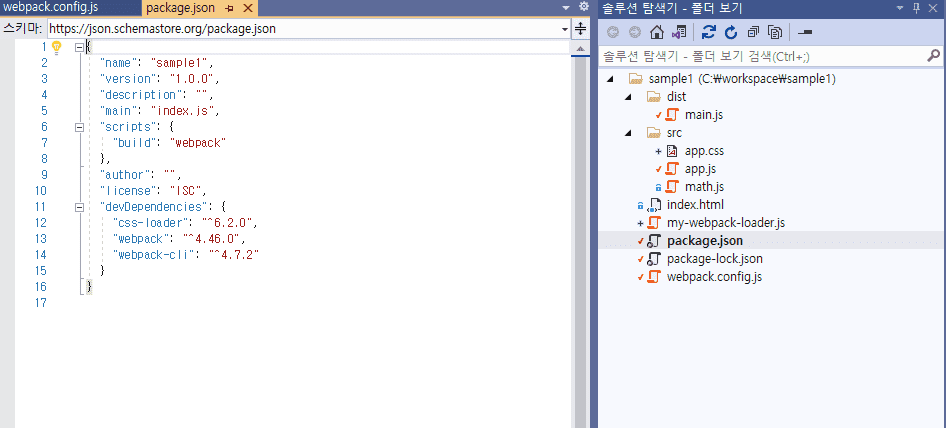Collapse the scripts block on line 6
This screenshot has width=946, height=428.
pos(79,127)
